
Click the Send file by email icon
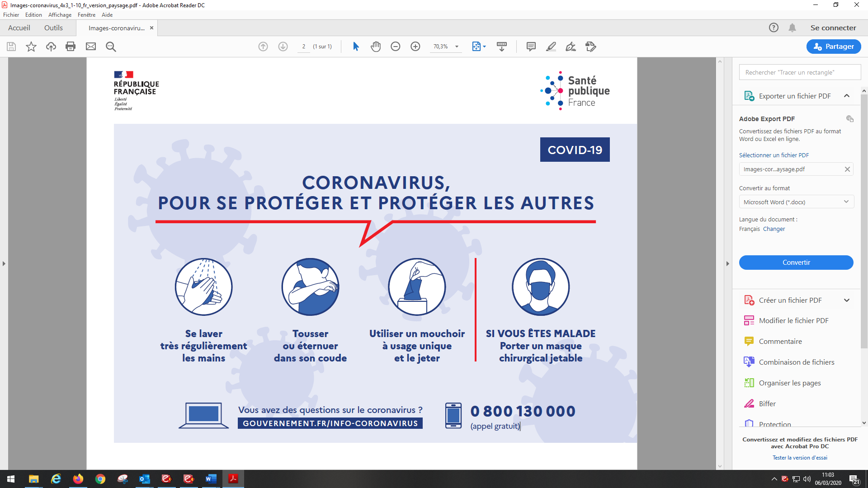[x=91, y=47]
